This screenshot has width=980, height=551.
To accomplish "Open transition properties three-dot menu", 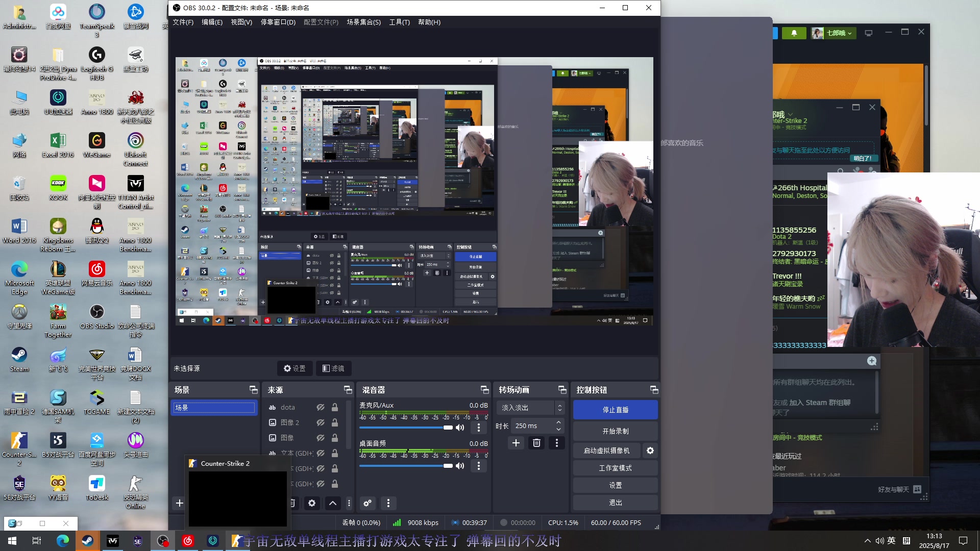I will (x=557, y=443).
